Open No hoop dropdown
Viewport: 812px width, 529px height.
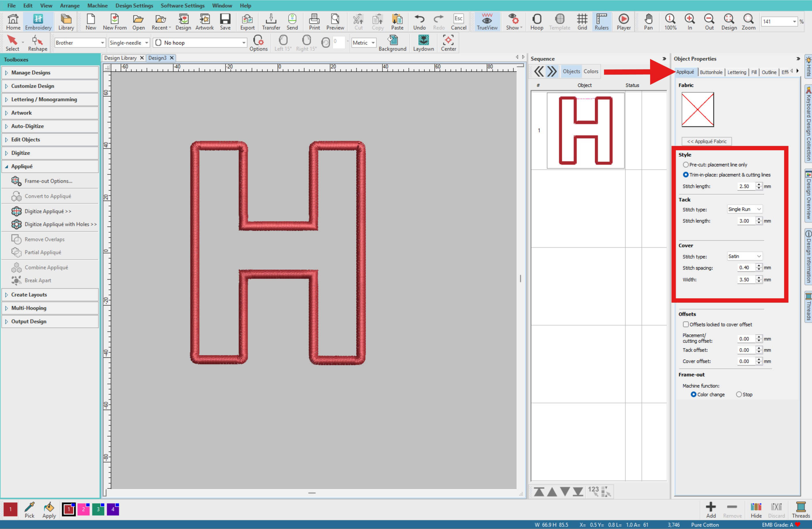200,43
